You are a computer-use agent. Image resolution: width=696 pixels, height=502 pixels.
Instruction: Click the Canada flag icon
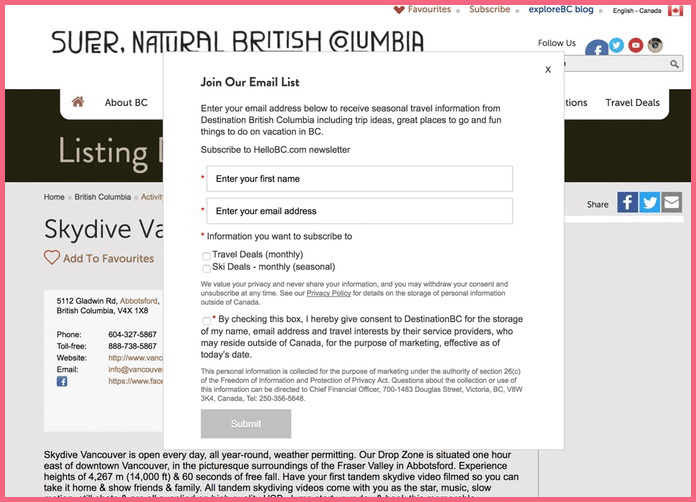pos(676,10)
